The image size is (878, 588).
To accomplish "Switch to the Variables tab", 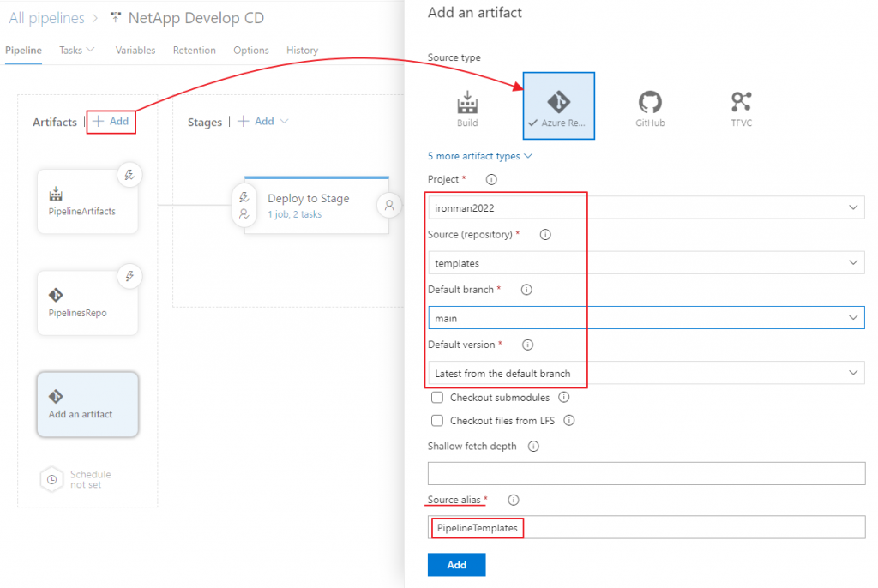I will 135,50.
